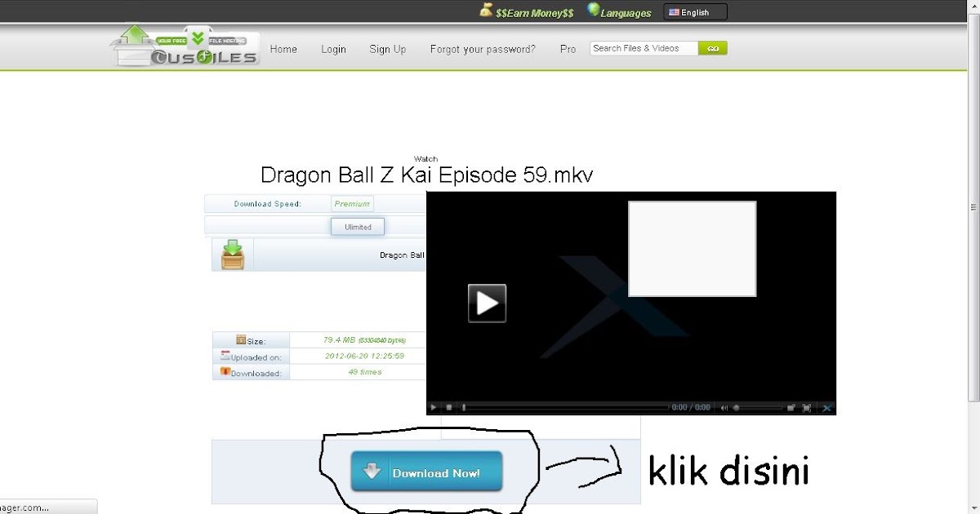
Task: Click the Size box icon
Action: point(241,339)
